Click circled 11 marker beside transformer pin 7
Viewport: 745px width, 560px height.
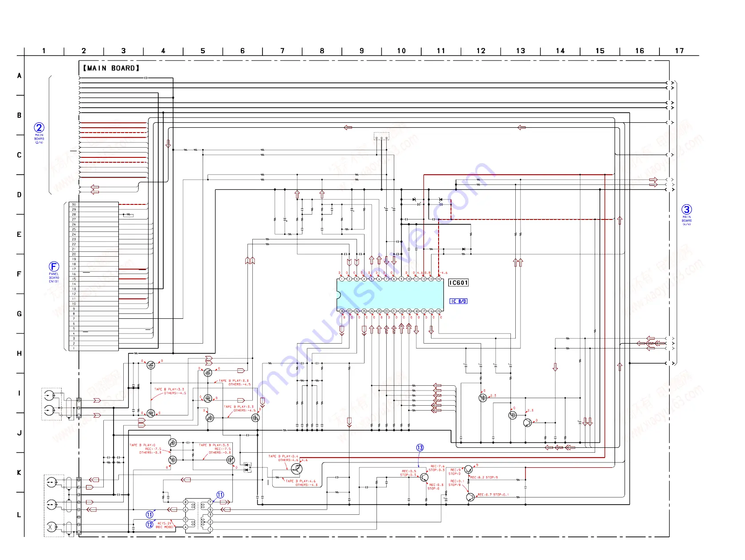pos(220,495)
